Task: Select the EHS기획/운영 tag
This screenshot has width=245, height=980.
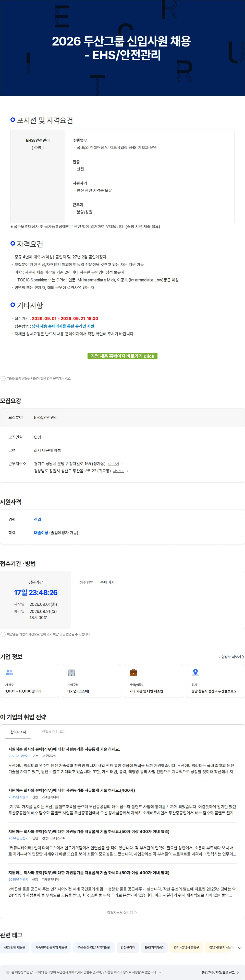Action: coord(154,947)
